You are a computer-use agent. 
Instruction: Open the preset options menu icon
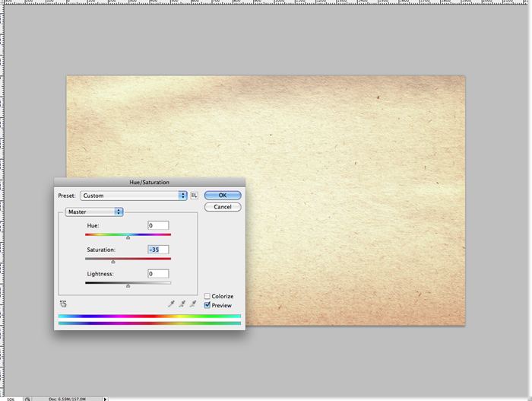coord(194,196)
